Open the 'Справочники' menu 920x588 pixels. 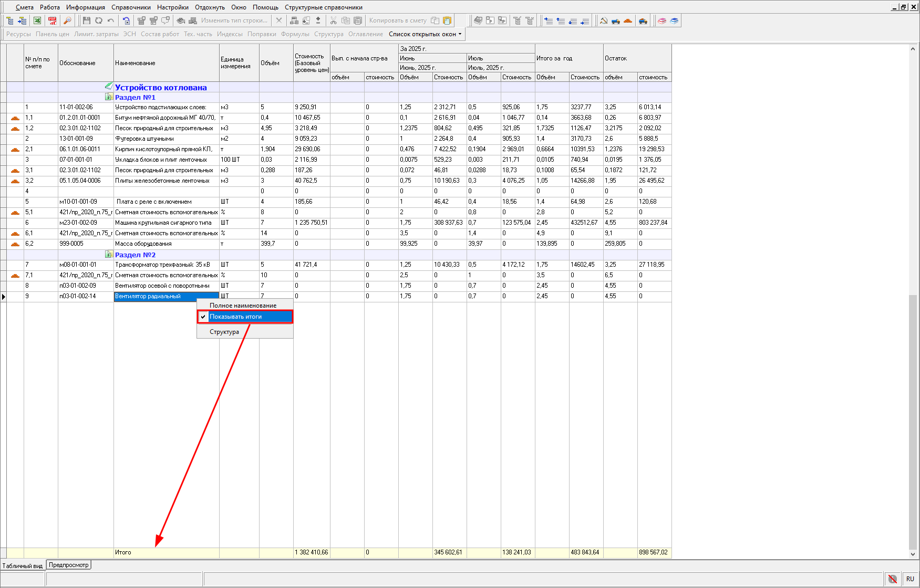(x=131, y=7)
